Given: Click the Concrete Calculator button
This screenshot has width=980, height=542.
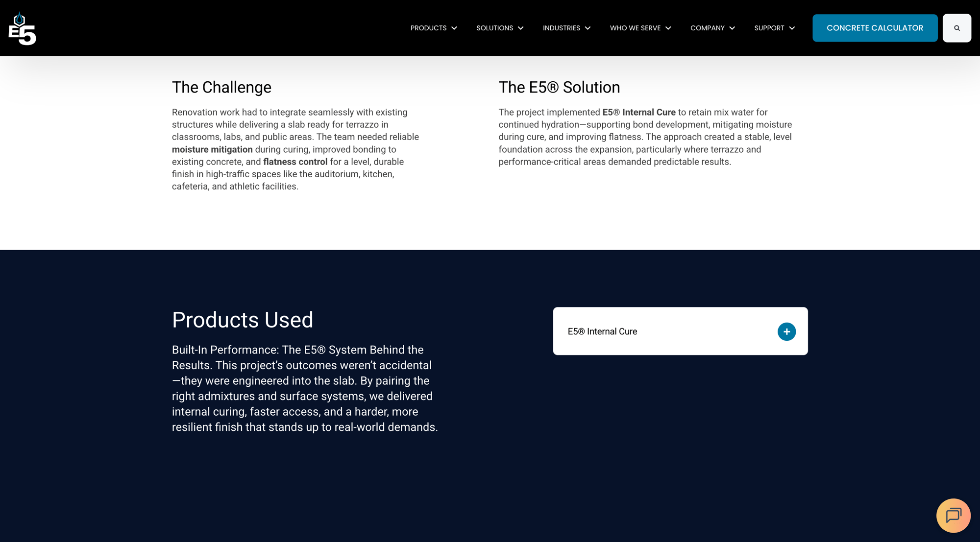Looking at the screenshot, I should [x=875, y=28].
